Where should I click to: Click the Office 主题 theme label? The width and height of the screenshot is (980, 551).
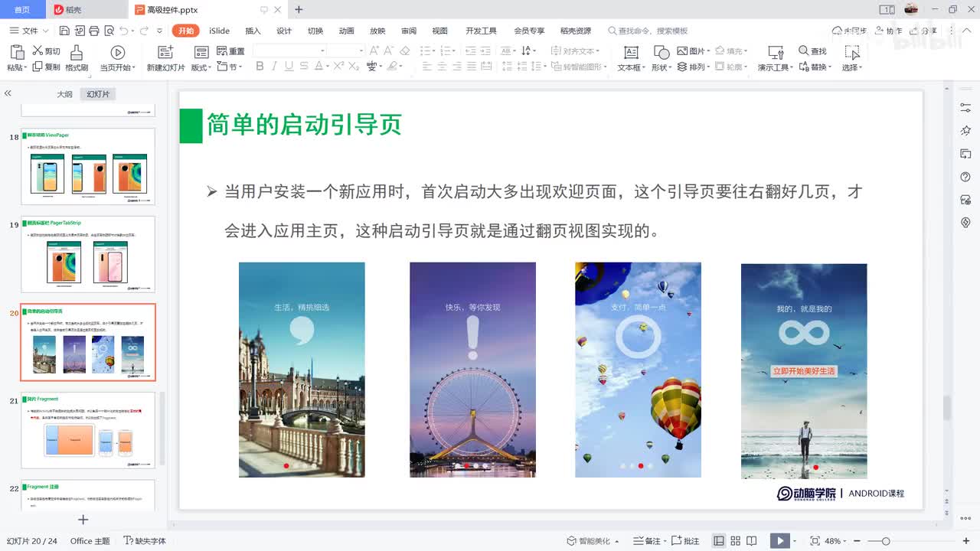(90, 541)
